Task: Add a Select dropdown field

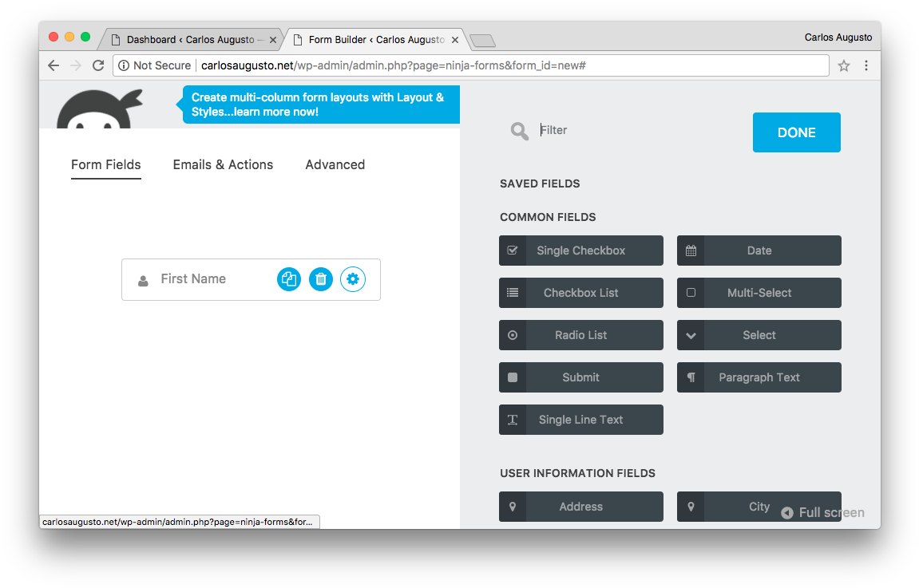Action: tap(759, 335)
